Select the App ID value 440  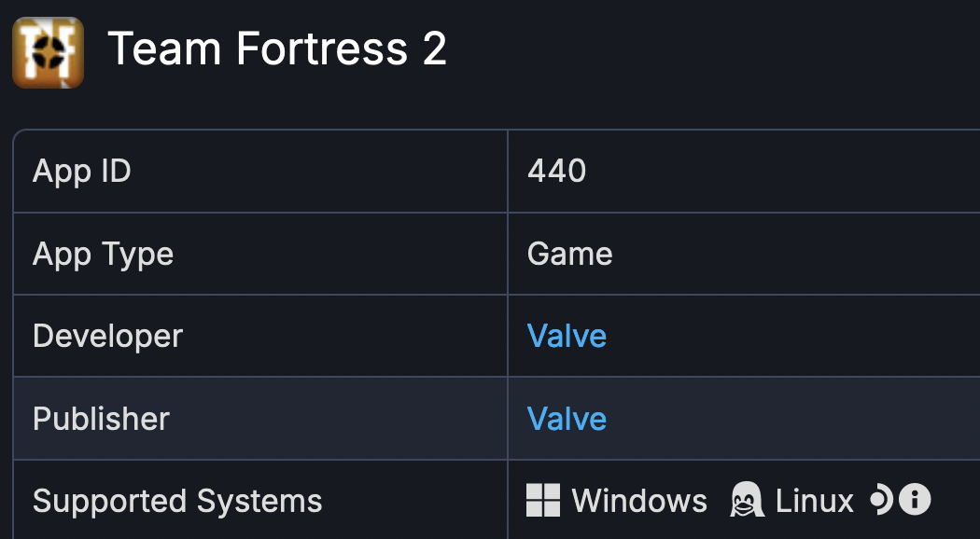coord(556,171)
